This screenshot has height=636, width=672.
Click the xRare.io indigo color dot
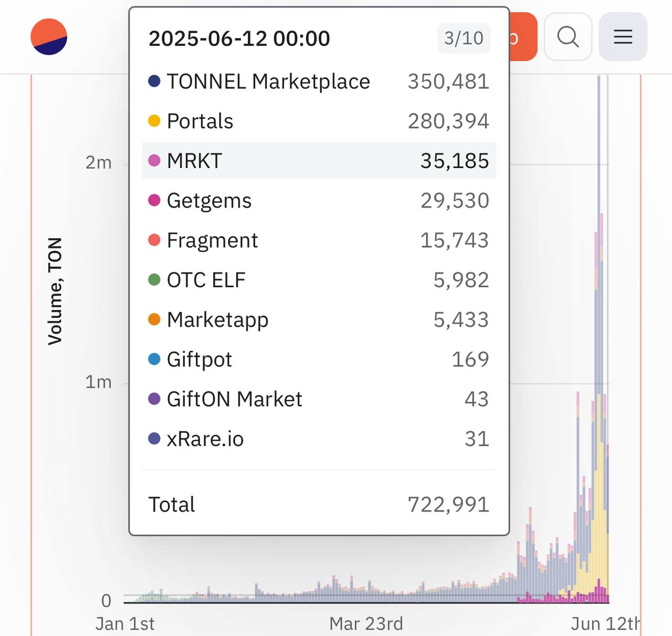coord(154,439)
